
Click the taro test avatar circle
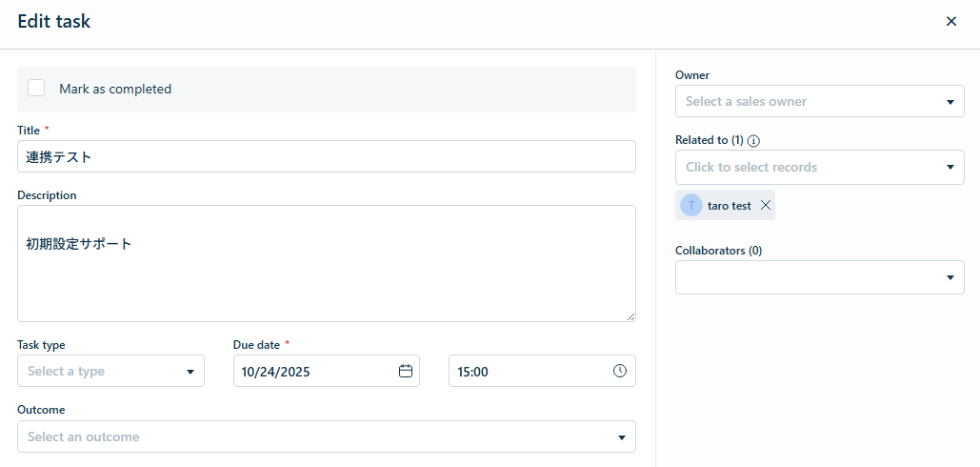(x=691, y=206)
